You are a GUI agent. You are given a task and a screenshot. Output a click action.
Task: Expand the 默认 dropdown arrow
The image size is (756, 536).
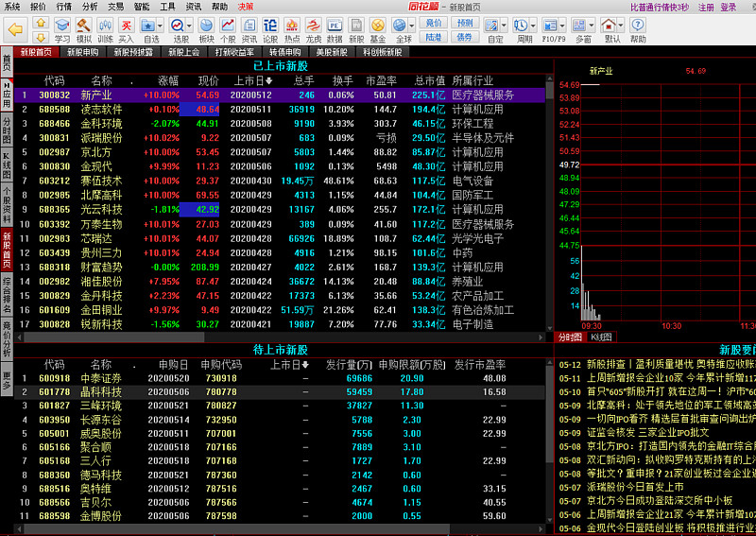click(x=621, y=26)
